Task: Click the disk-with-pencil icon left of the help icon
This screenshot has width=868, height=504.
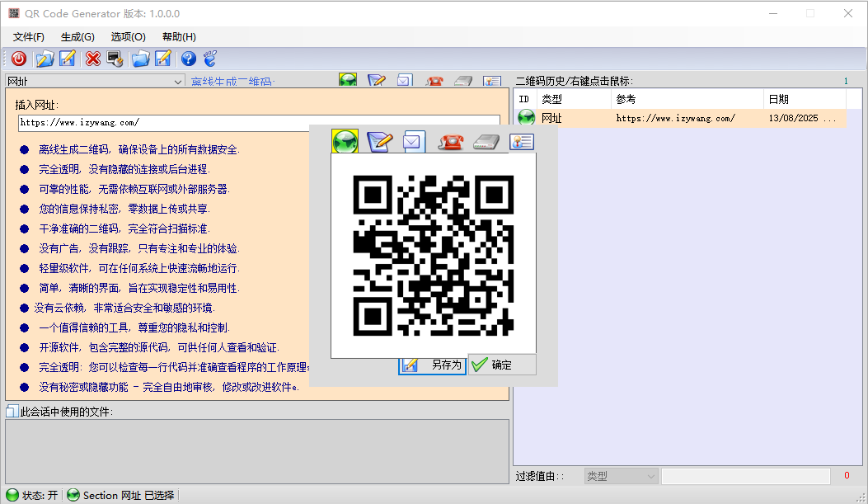Action: (x=163, y=59)
